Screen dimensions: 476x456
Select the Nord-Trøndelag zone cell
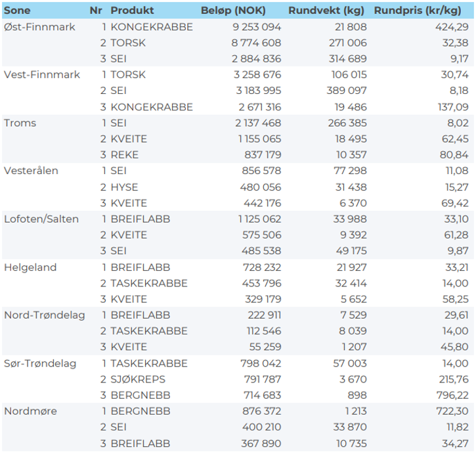coord(45,315)
